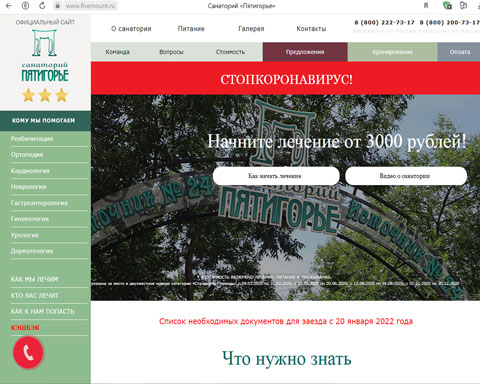This screenshot has height=384, width=480.
Task: Select Реабилитация in the sidebar
Action: (x=32, y=139)
